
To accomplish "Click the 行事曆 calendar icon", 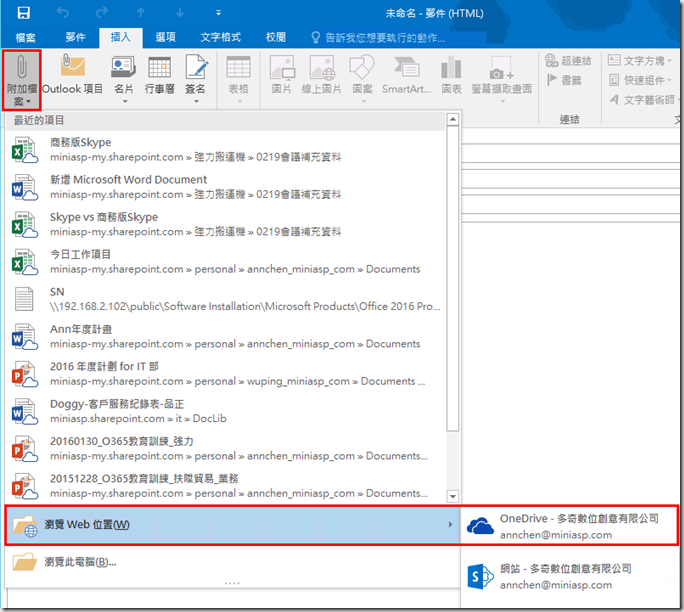I will coord(159,75).
